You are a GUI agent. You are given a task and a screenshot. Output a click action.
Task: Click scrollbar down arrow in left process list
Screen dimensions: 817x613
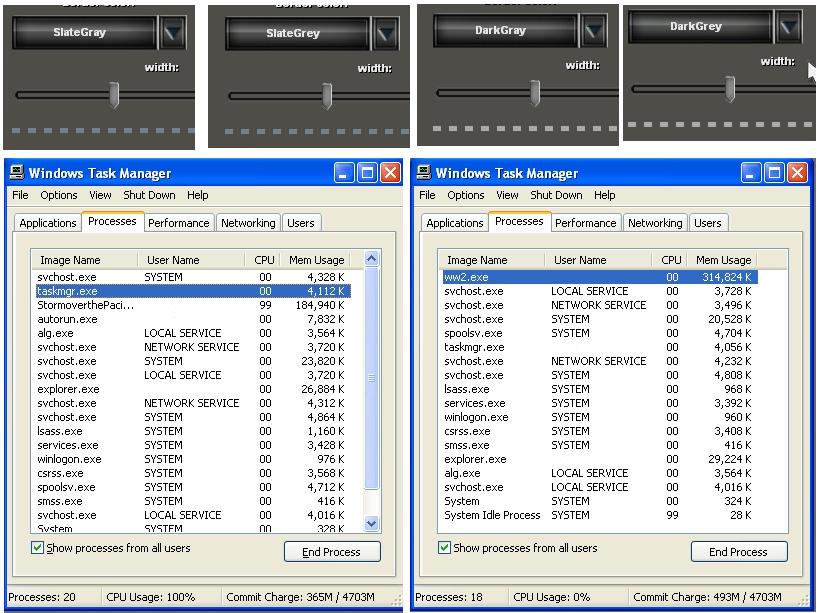[371, 524]
